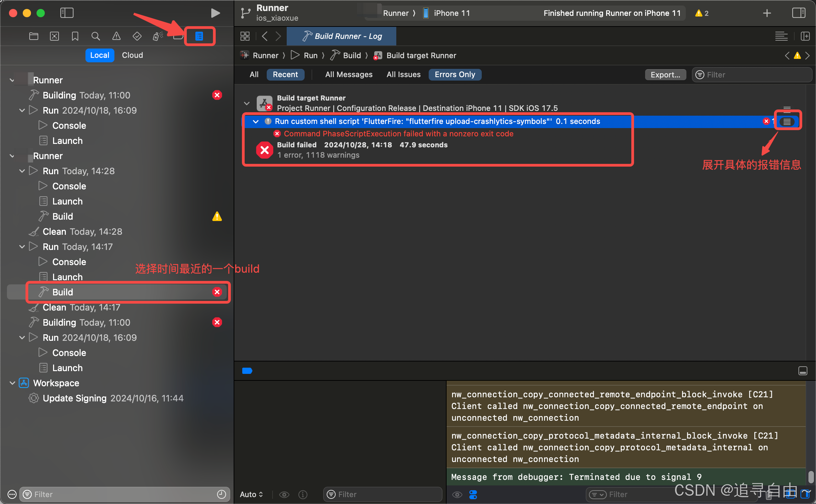816x504 pixels.
Task: Select Console under Run Today, 14:28
Action: pos(117,186)
